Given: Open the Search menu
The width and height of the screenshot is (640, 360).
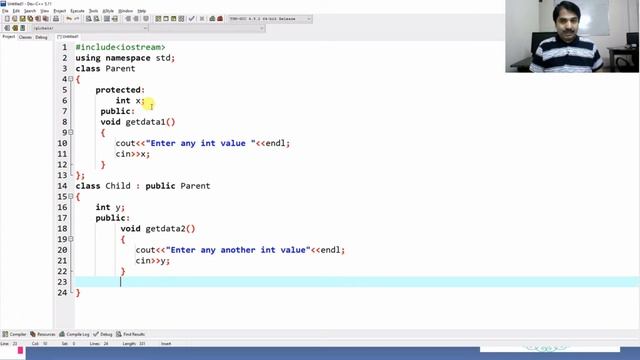Looking at the screenshot, I should pyautogui.click(x=30, y=11).
